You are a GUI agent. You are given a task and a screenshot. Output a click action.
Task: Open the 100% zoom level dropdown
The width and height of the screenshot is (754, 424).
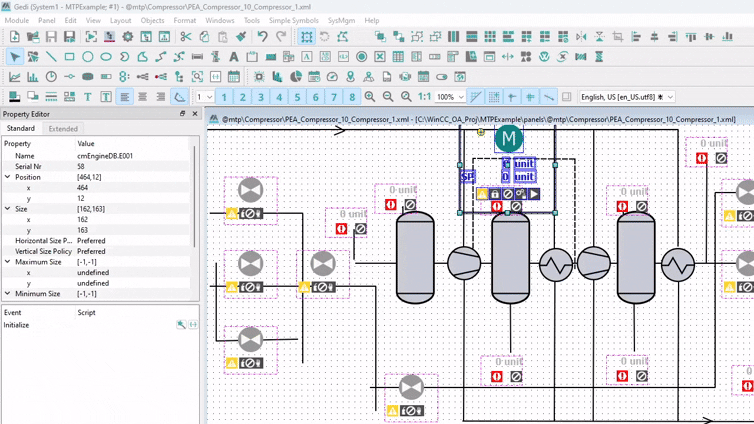pos(450,97)
